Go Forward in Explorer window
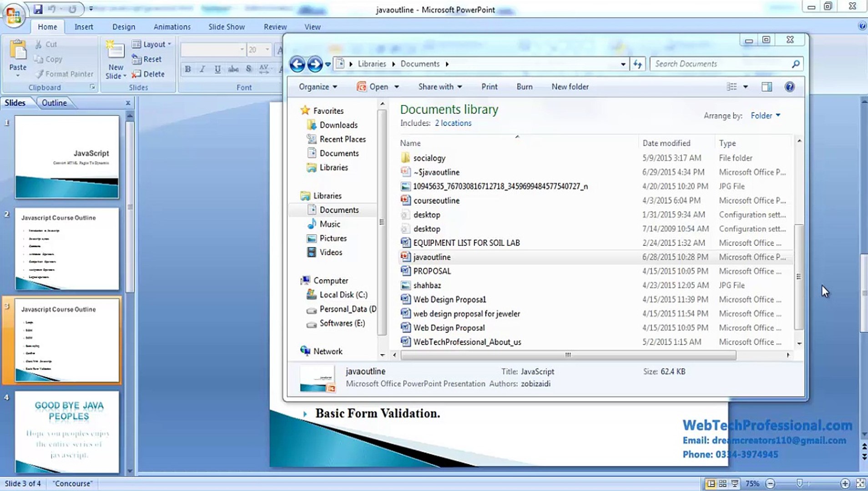The height and width of the screenshot is (491, 868). 315,64
